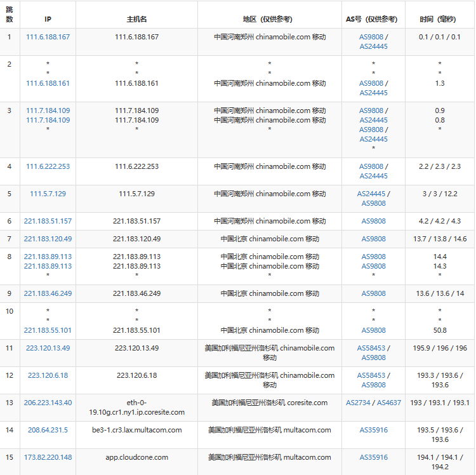Open the 221.183.55.101 IP link
This screenshot has height=475, width=476.
click(x=48, y=330)
